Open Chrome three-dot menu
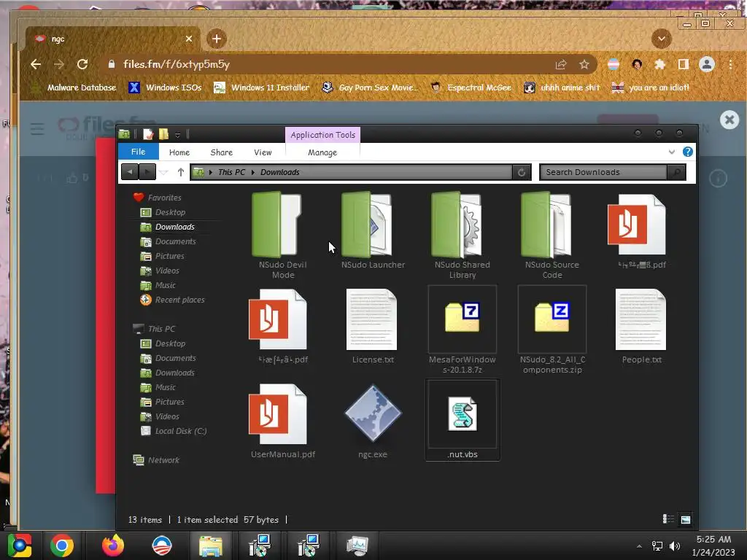Image resolution: width=747 pixels, height=560 pixels. point(730,64)
